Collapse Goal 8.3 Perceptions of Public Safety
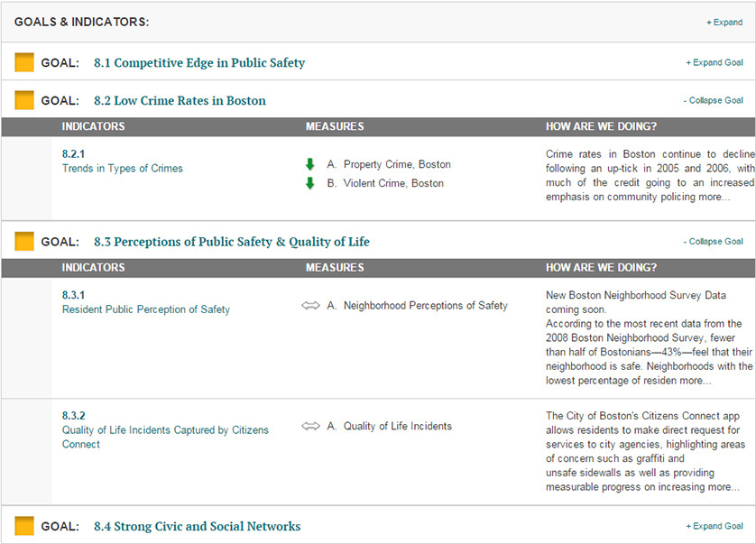The image size is (756, 544). click(713, 242)
